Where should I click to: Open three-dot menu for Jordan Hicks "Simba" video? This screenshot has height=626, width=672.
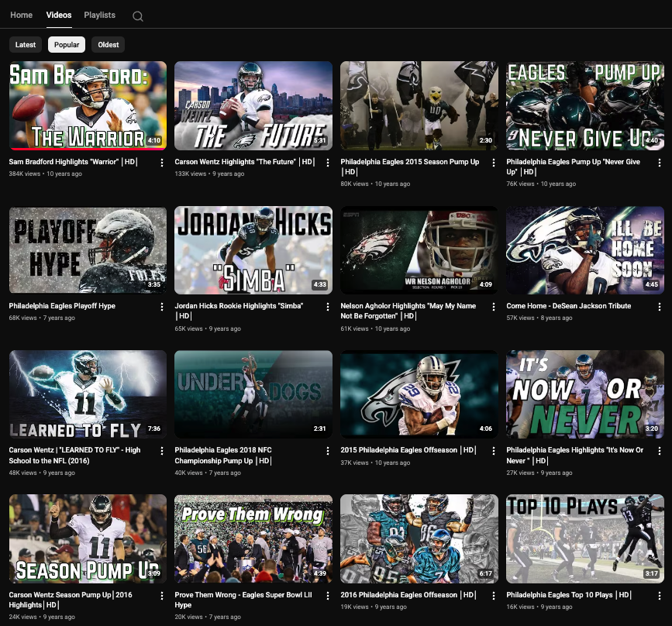328,307
